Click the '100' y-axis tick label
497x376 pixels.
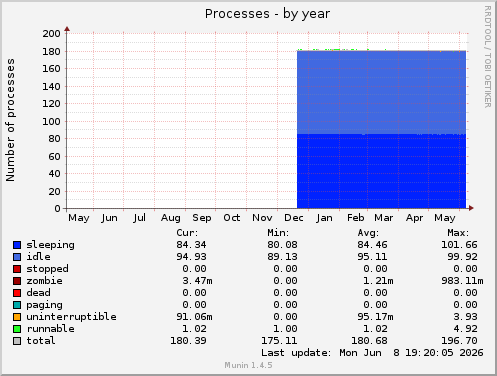(51, 122)
